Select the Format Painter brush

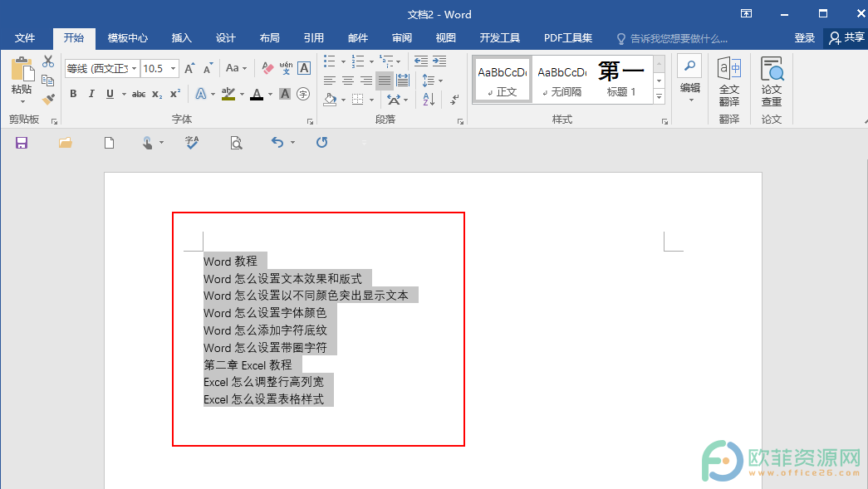point(48,99)
